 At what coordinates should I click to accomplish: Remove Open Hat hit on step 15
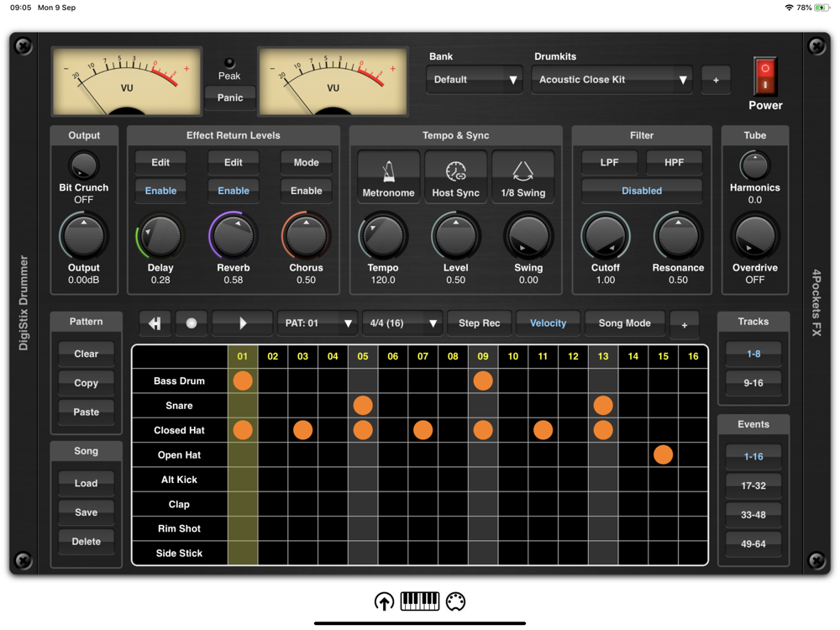point(663,454)
